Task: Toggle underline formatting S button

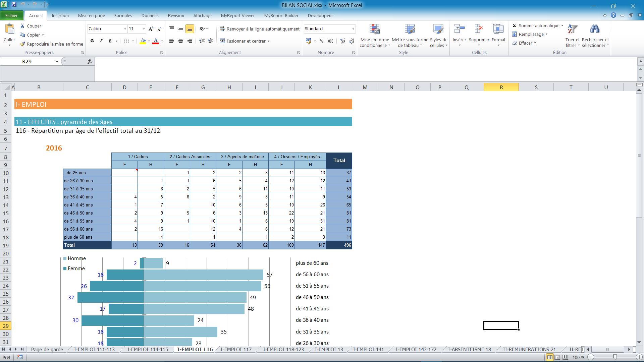Action: pos(110,41)
